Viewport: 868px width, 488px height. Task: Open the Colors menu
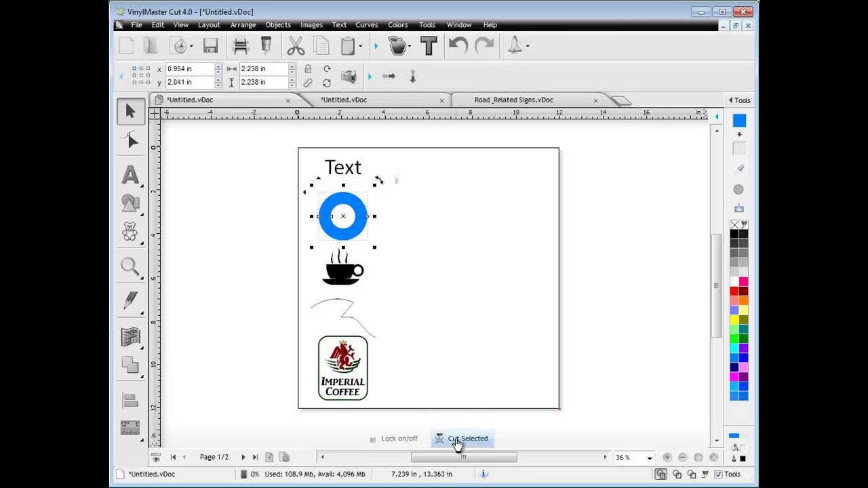click(398, 25)
